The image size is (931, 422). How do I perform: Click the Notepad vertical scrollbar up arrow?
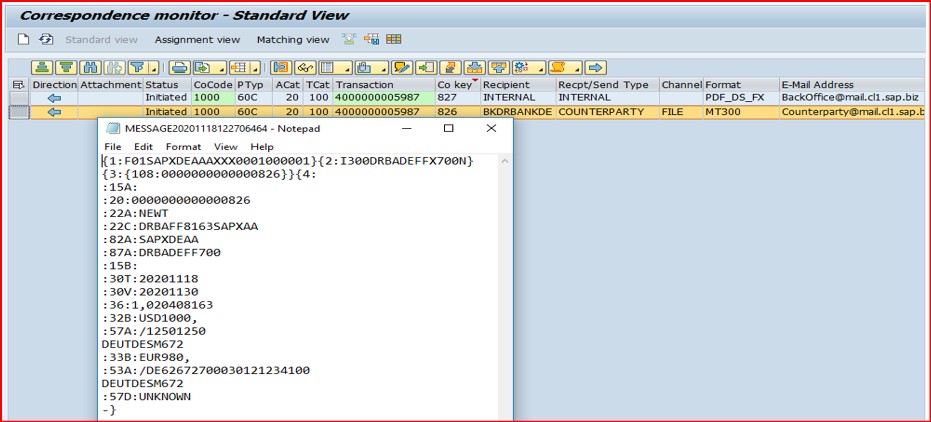click(x=505, y=161)
